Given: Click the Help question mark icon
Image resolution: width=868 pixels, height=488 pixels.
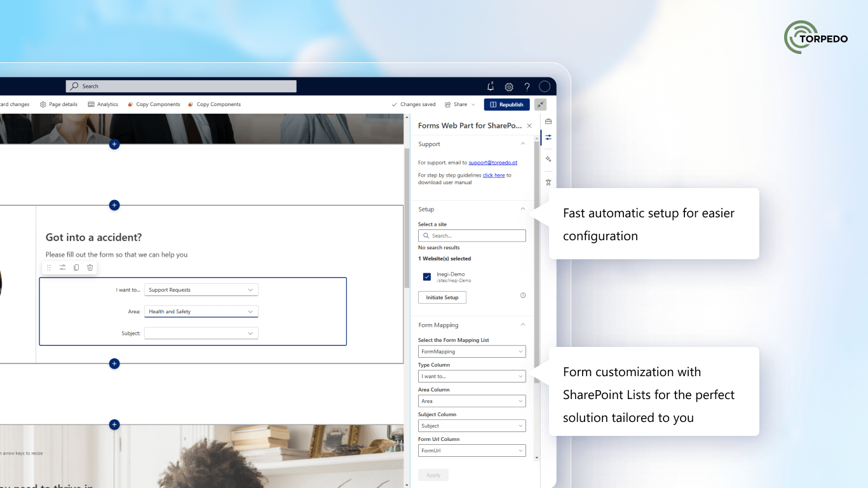Looking at the screenshot, I should coord(526,86).
